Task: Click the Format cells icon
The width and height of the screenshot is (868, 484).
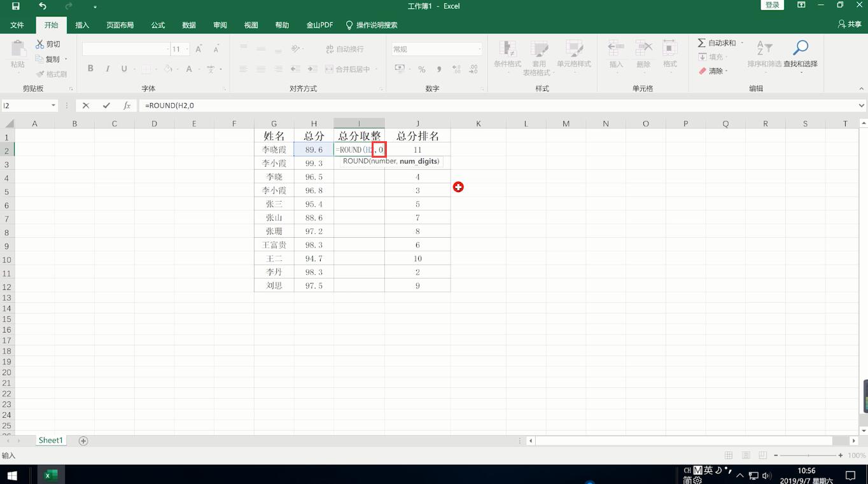Action: pos(670,49)
